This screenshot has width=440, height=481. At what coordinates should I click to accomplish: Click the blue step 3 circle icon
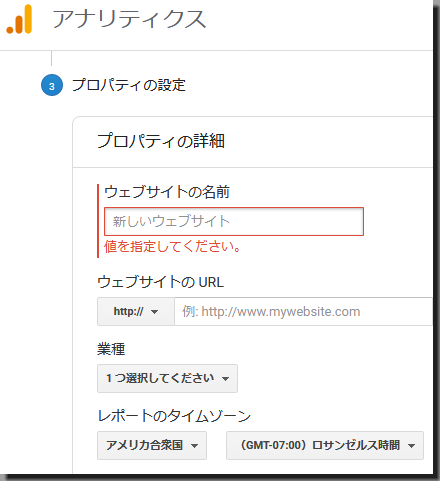pyautogui.click(x=52, y=85)
